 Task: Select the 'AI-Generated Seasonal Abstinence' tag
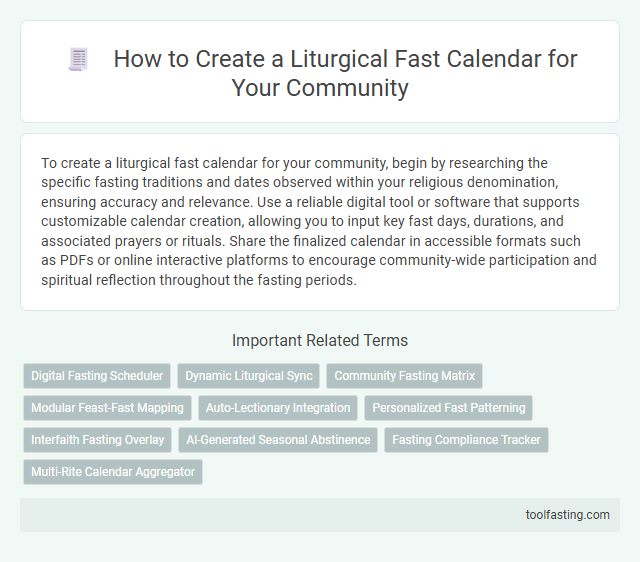click(278, 440)
